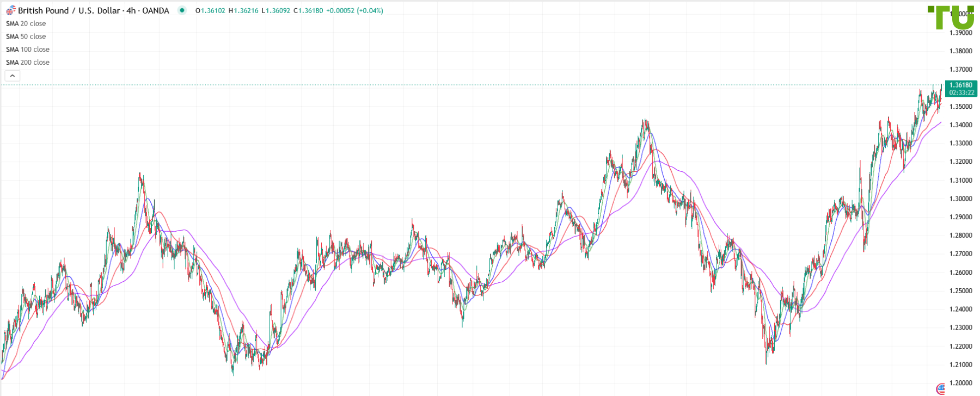Click the 1.22000 price scale label
This screenshot has height=396, width=980.
[x=961, y=346]
